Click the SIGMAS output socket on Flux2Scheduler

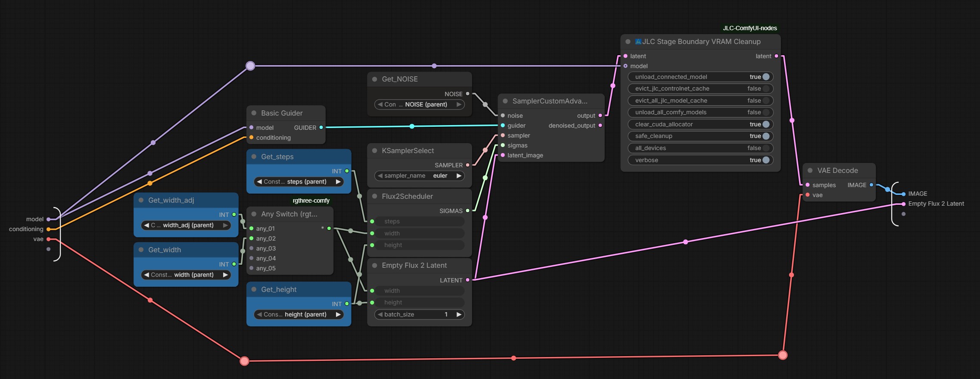pyautogui.click(x=467, y=210)
